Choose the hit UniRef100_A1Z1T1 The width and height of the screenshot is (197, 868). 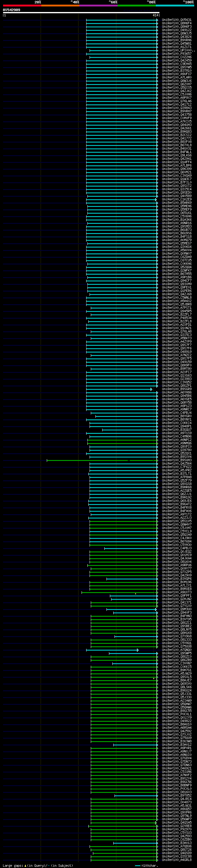click(176, 47)
